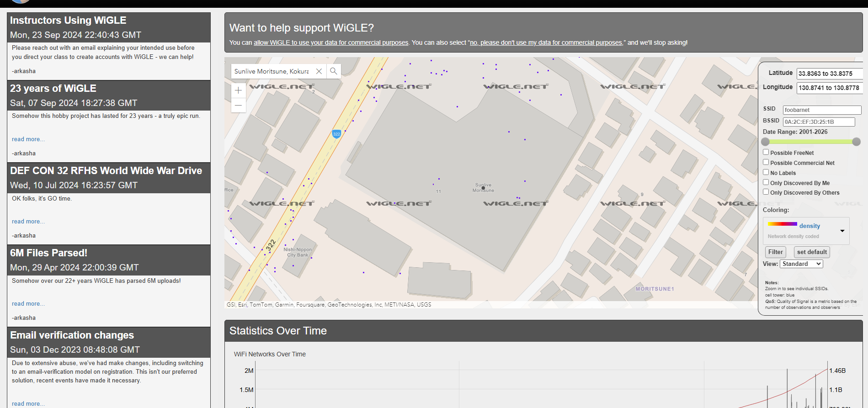Click the map search magnifier icon
The image size is (868, 408).
[334, 71]
